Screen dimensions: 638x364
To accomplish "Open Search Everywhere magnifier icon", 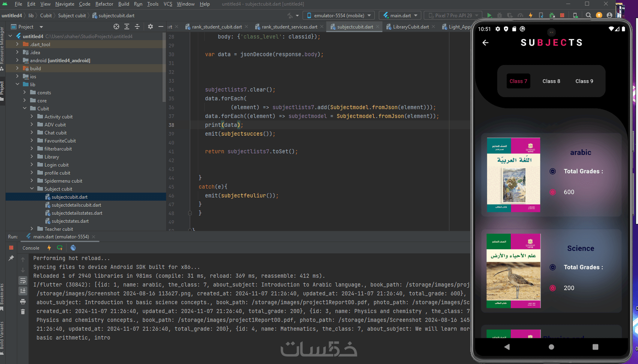I will [x=588, y=15].
